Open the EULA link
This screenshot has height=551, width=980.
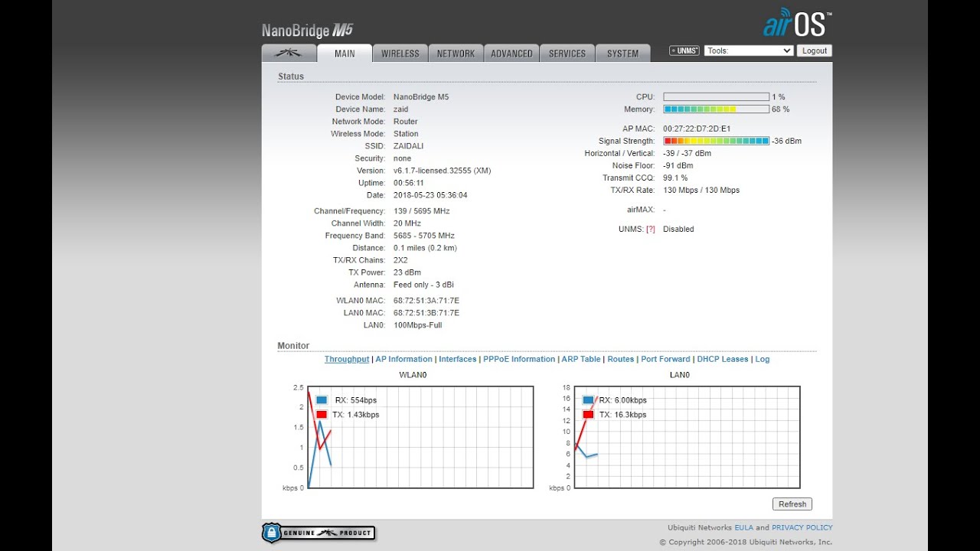(x=744, y=527)
